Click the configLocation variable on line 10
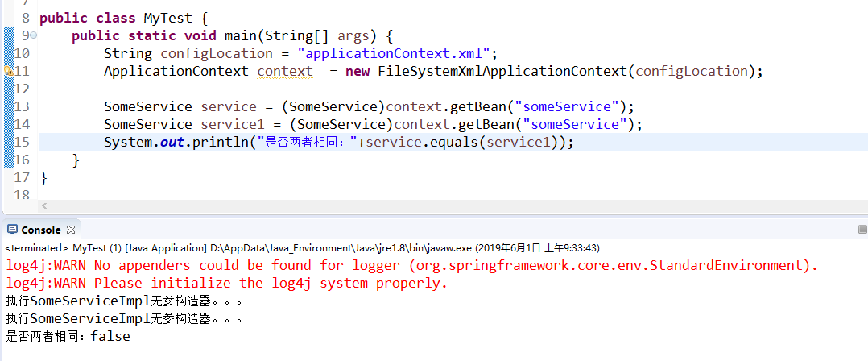The width and height of the screenshot is (868, 361). coord(217,54)
